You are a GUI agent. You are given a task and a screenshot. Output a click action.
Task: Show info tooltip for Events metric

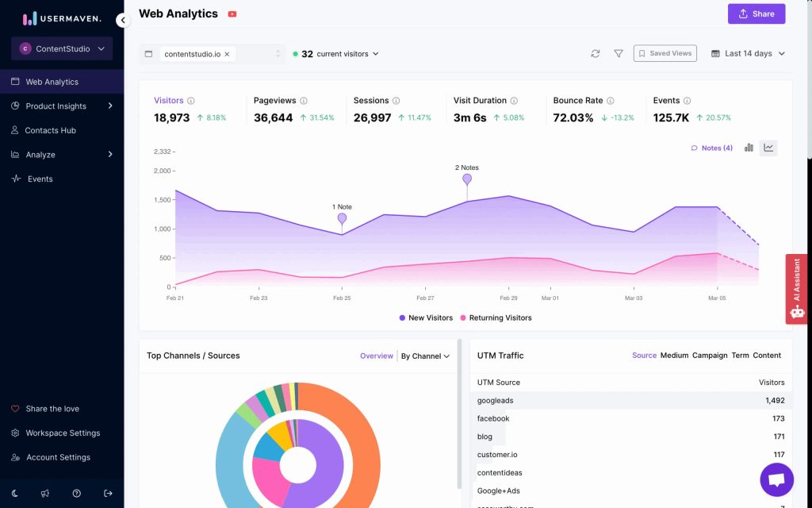(687, 101)
